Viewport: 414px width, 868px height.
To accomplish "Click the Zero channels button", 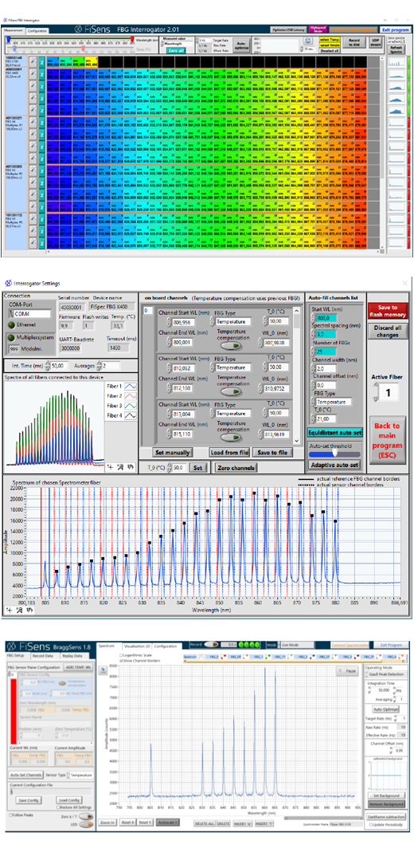I will [x=236, y=468].
